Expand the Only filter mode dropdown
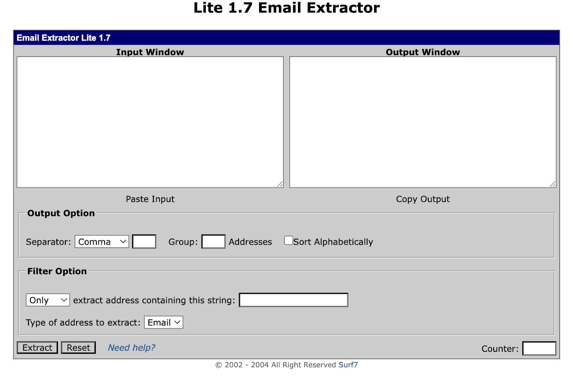Viewport: 588px width, 390px height. click(x=48, y=300)
